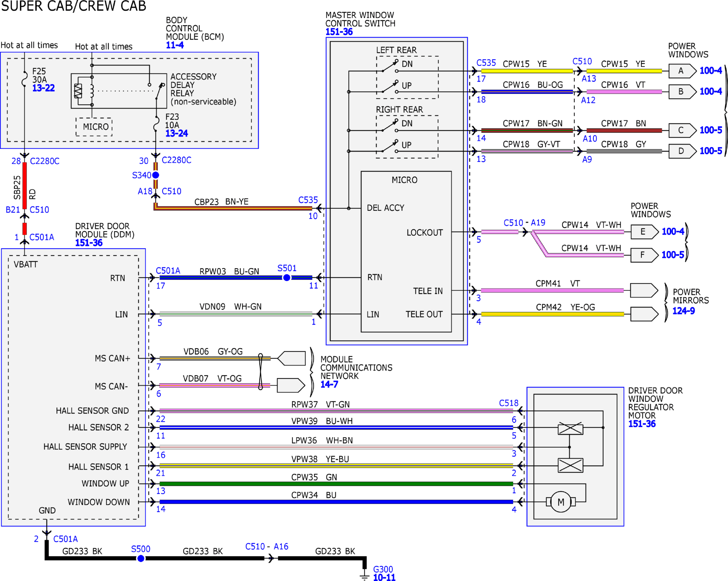Select the window regulator motor M symbol

tap(561, 502)
